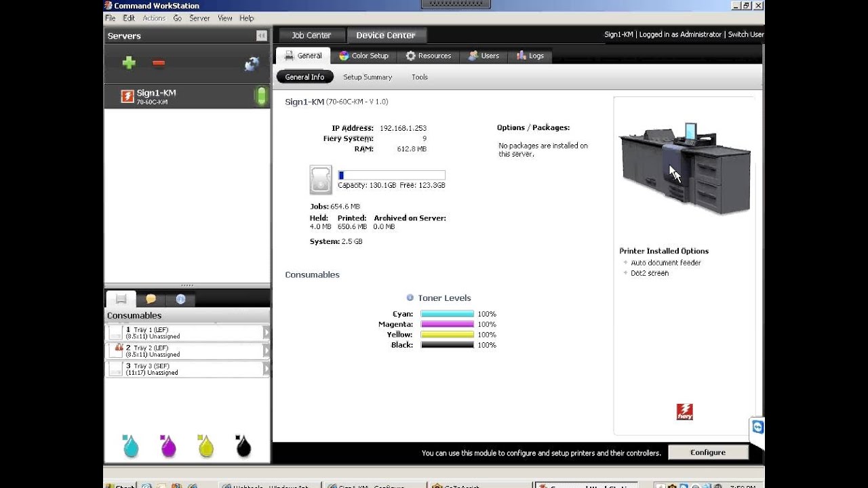Screen dimensions: 868x488
Task: Switch to the Job Center view
Action: tap(311, 35)
